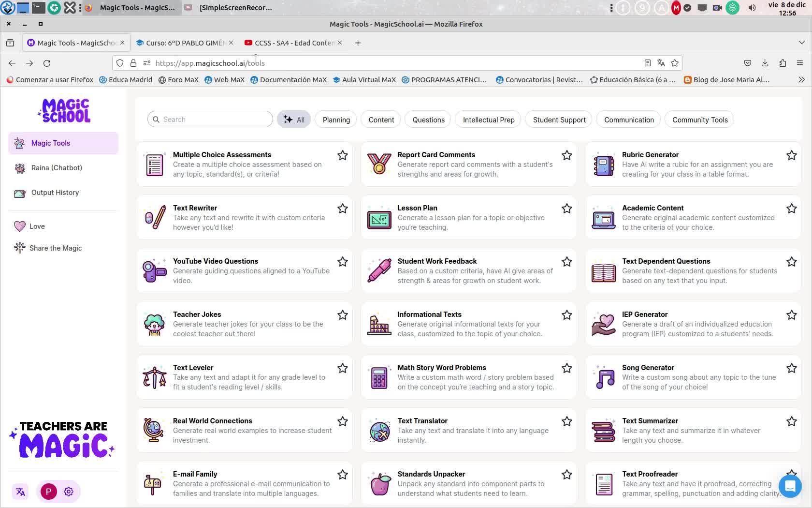Open the Firefox View recent browsing button
812x508 pixels.
[x=10, y=43]
